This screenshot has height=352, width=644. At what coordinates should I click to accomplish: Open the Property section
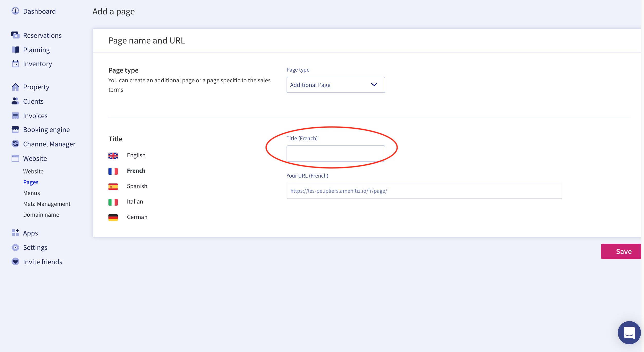point(36,87)
